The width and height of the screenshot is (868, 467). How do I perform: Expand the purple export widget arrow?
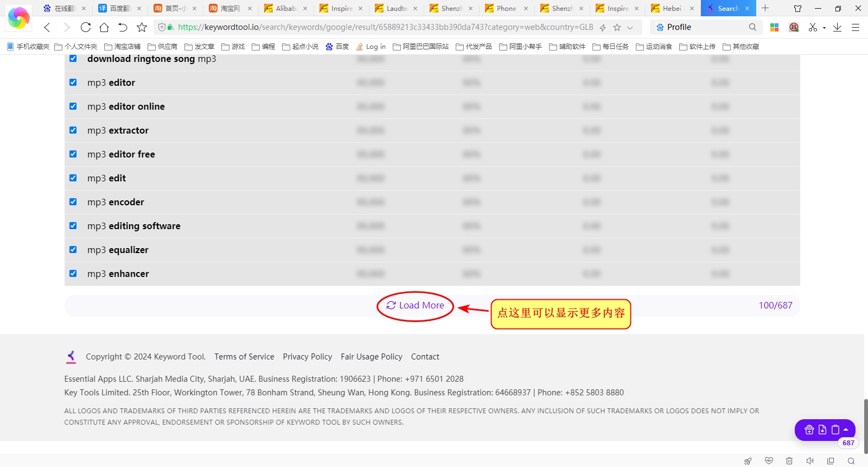[845, 430]
